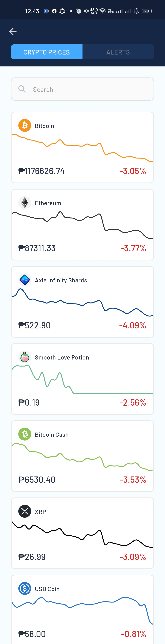
Task: Tap the green Bitcoin Cash logo
Action: 25,434
